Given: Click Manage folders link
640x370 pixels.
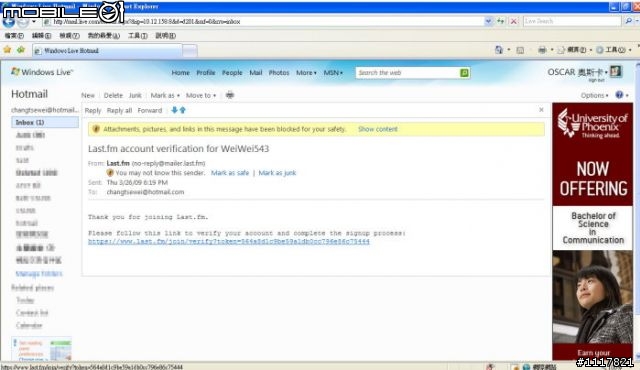Looking at the screenshot, I should click(39, 273).
